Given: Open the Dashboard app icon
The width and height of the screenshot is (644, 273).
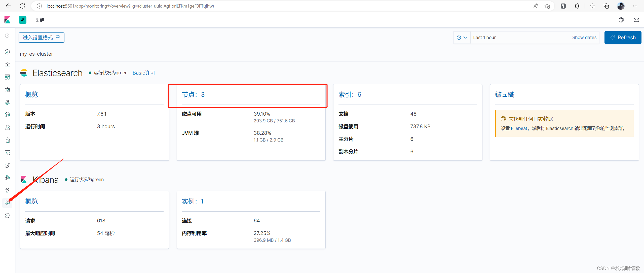Looking at the screenshot, I should [x=7, y=77].
